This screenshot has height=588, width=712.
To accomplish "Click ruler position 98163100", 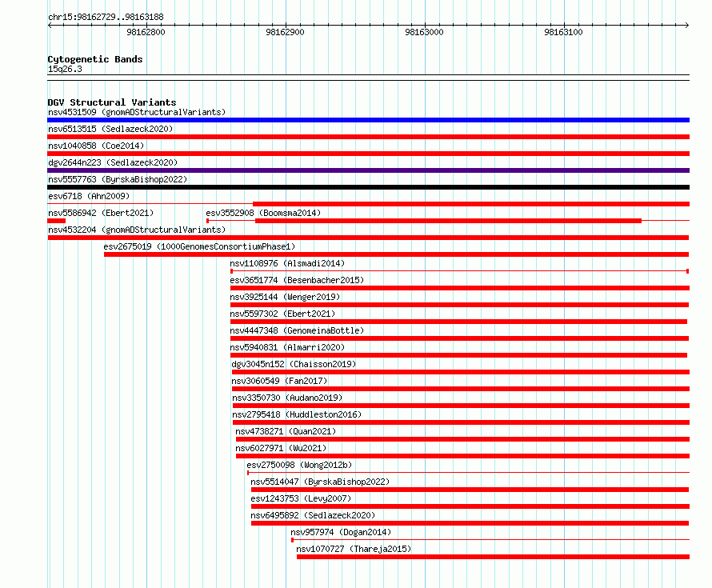I will pos(563,32).
